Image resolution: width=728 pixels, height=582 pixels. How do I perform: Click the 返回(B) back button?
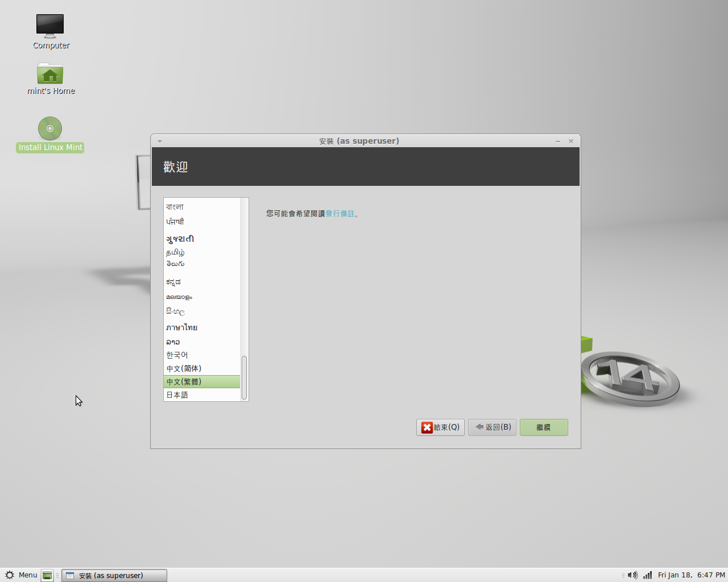coord(492,427)
